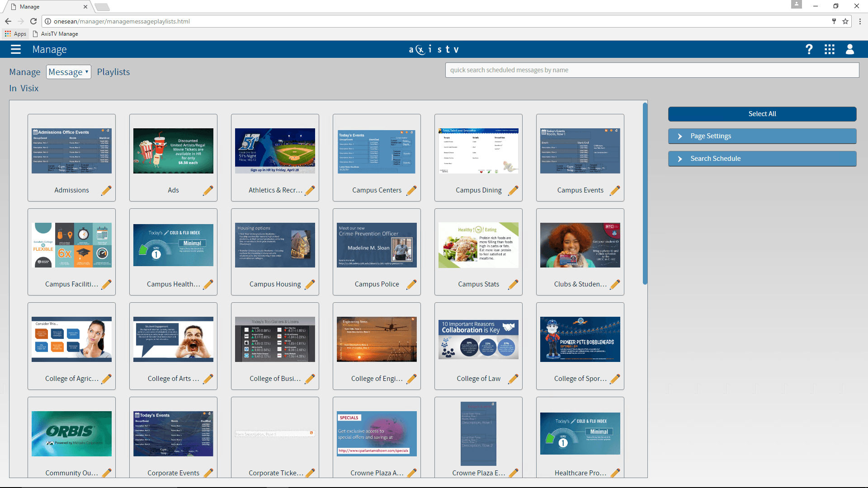868x488 pixels.
Task: Click the help question mark icon
Action: click(x=809, y=49)
